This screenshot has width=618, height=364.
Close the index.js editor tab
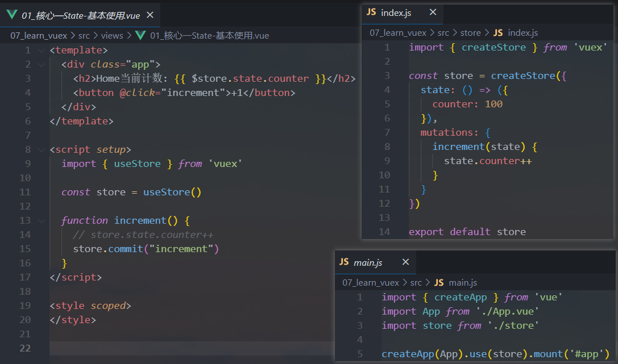pyautogui.click(x=433, y=12)
